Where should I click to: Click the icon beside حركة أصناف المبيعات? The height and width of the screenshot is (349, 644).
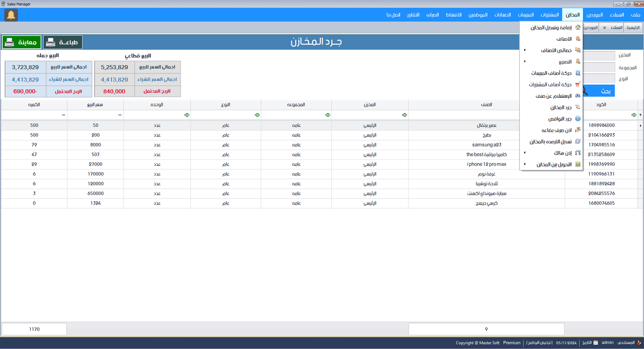(578, 73)
